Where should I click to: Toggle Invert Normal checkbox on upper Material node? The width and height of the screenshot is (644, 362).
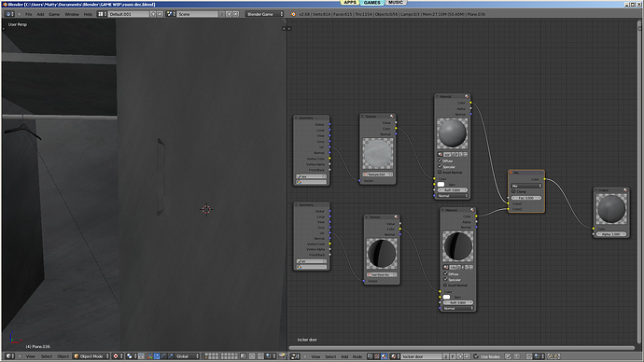point(440,173)
